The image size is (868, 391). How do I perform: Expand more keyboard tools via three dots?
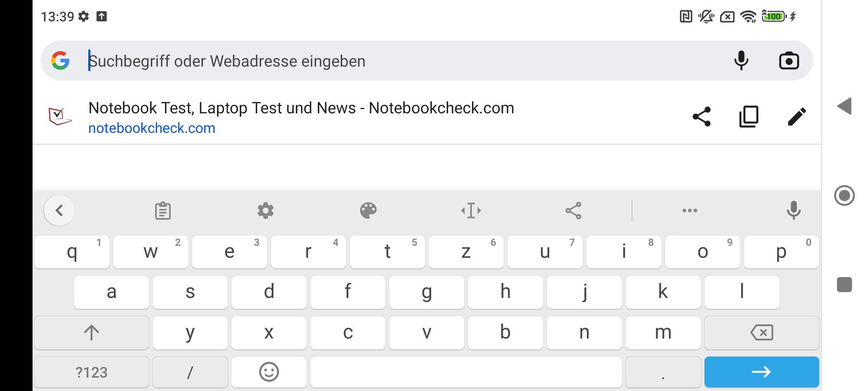(x=689, y=210)
